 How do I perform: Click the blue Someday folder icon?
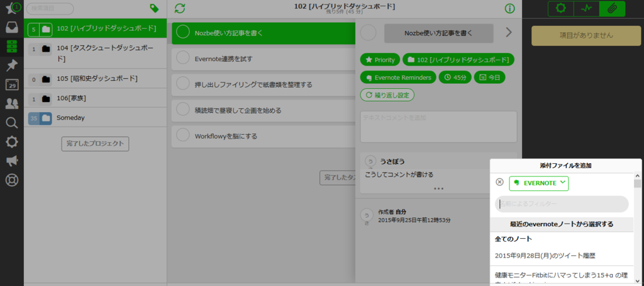click(46, 118)
